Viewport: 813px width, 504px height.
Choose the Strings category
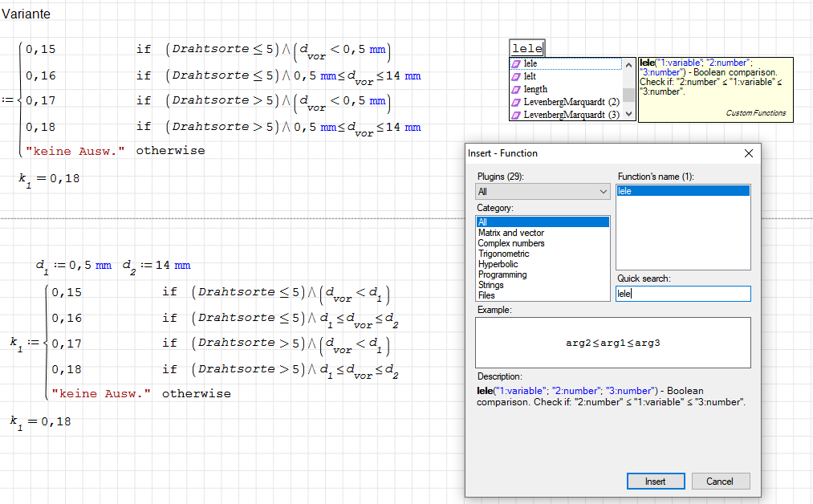pyautogui.click(x=491, y=285)
